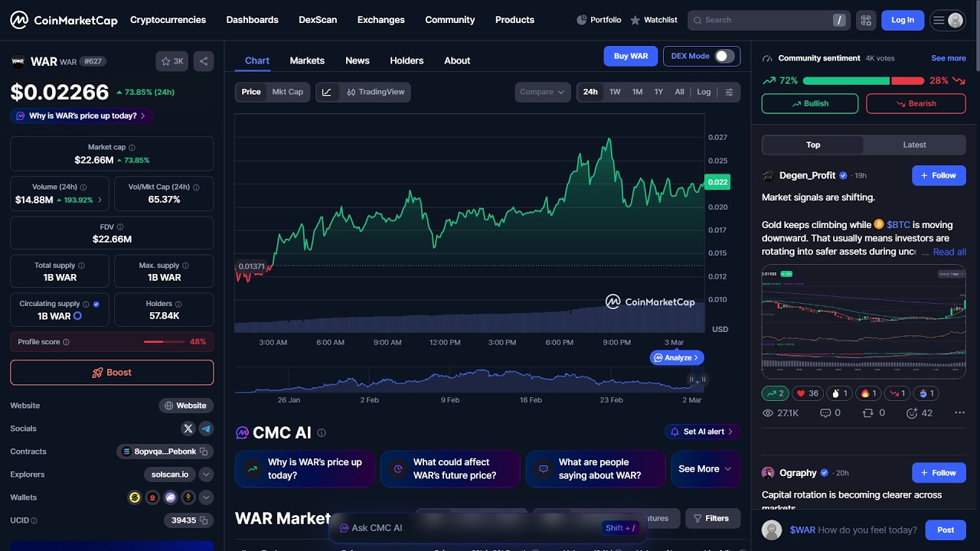Open the Portfolio pie icon link
980x551 pixels.
pyautogui.click(x=598, y=20)
